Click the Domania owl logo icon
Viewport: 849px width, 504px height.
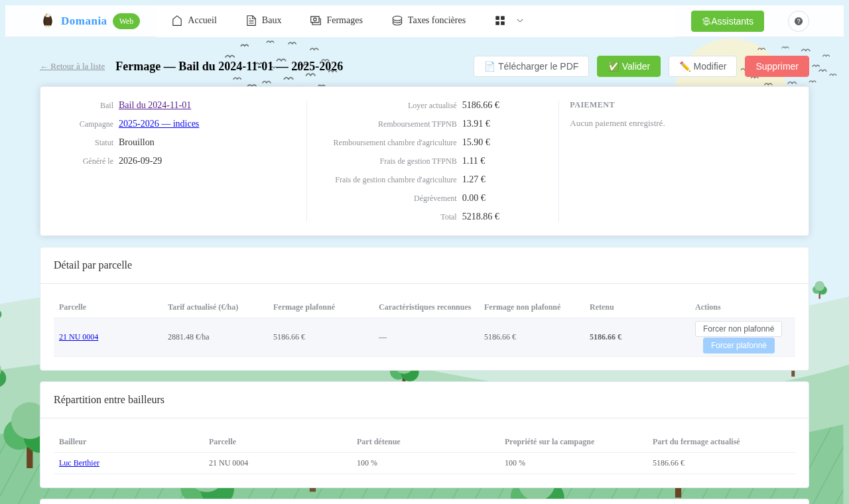coord(47,21)
